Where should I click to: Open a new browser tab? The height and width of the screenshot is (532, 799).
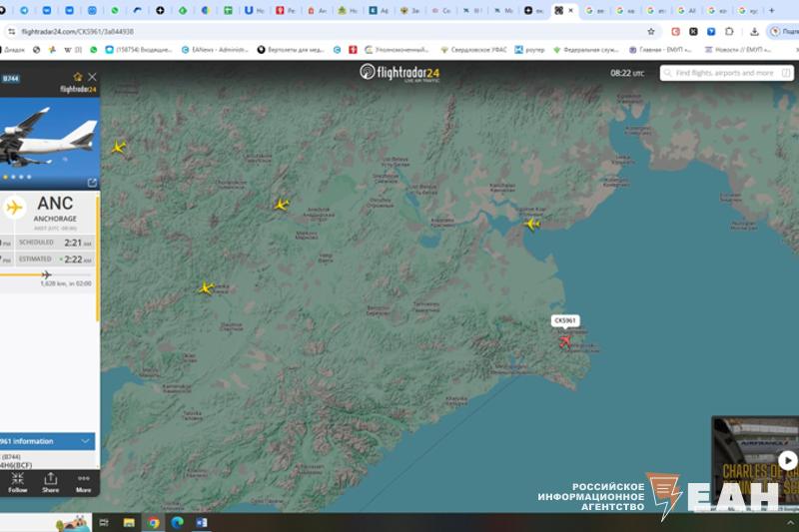[x=771, y=10]
